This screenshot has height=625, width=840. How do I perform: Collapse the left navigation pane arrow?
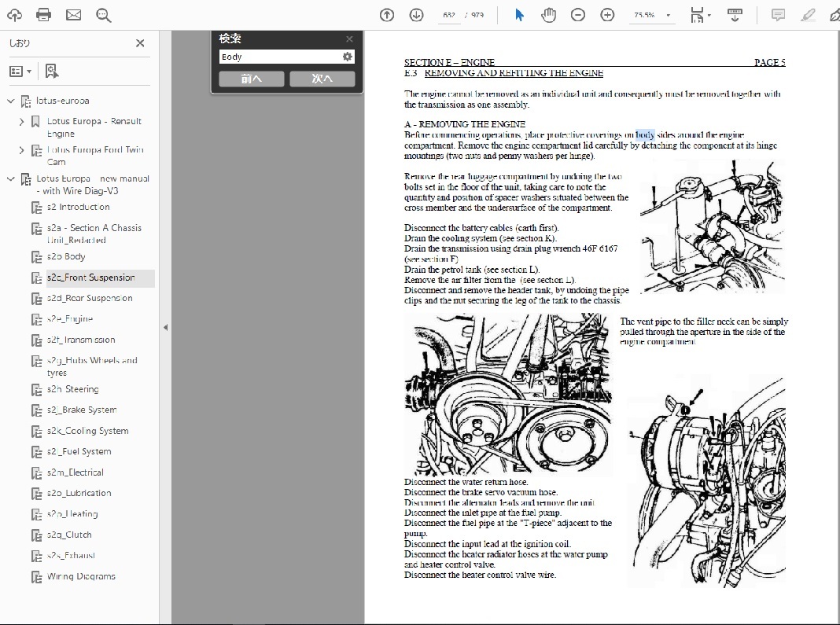165,327
